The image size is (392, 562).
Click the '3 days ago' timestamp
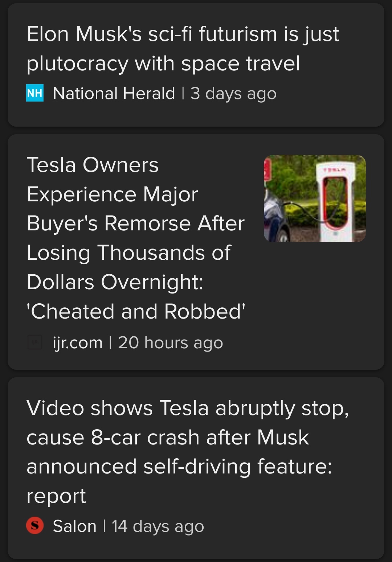point(234,94)
